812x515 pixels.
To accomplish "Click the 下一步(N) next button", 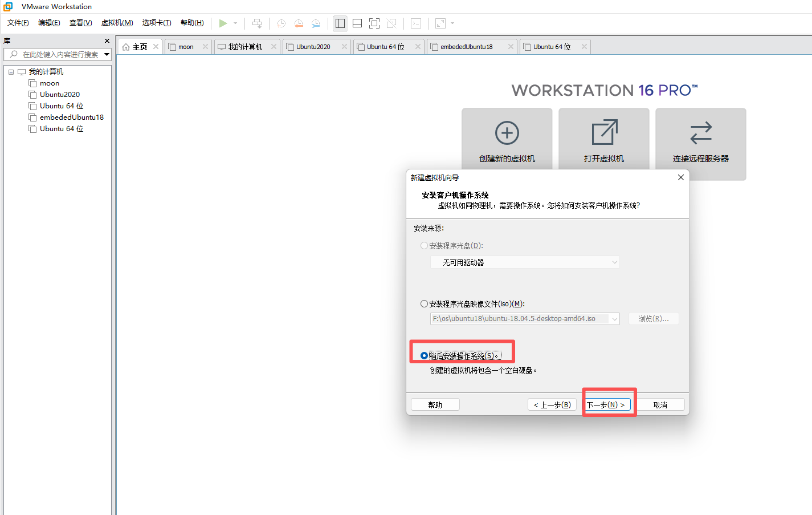I will coord(607,405).
